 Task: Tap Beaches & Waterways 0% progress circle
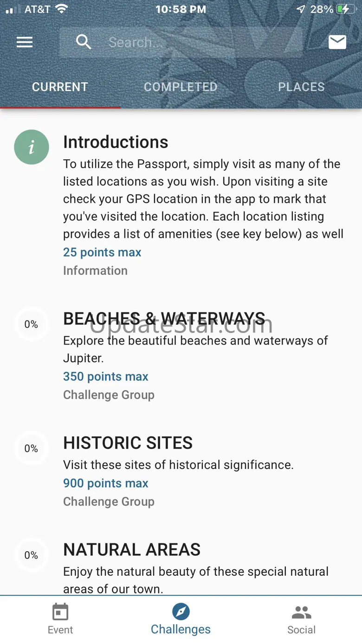pyautogui.click(x=31, y=324)
